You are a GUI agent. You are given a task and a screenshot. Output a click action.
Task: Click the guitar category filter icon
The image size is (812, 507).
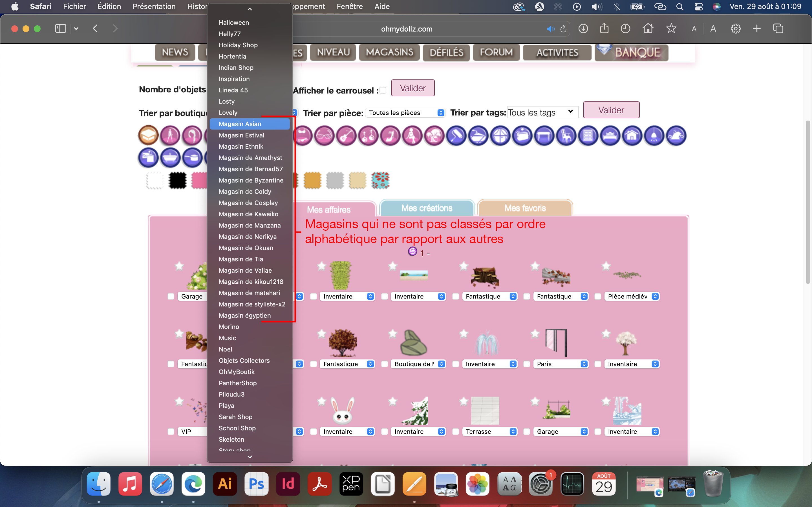click(346, 136)
